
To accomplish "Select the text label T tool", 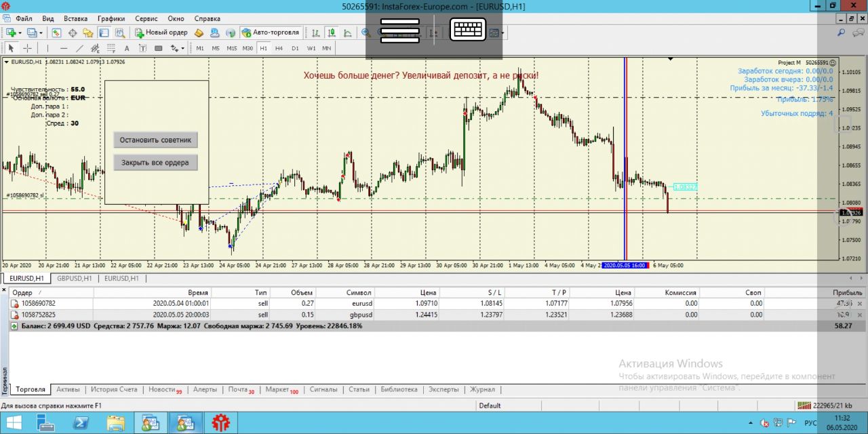I will coord(142,48).
